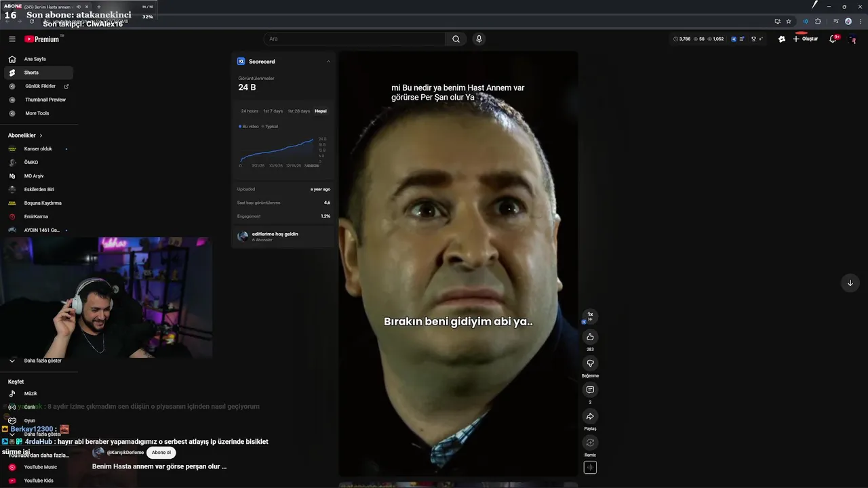
Task: Open browser three-dot menu
Action: [x=860, y=21]
